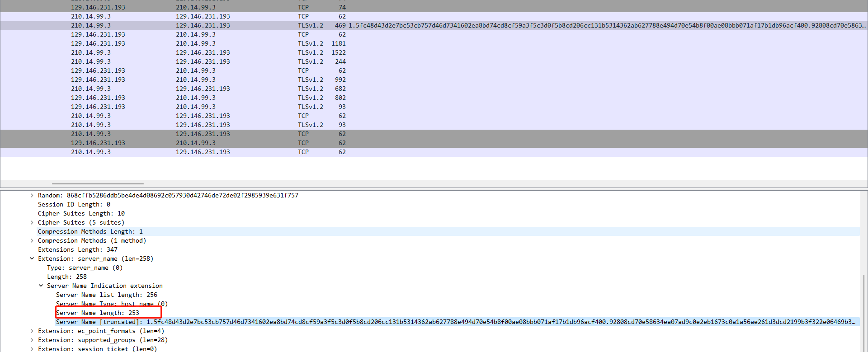Expand the Cipher Suites (5 suites) node
Image resolution: width=868 pixels, height=352 pixels.
(32, 222)
